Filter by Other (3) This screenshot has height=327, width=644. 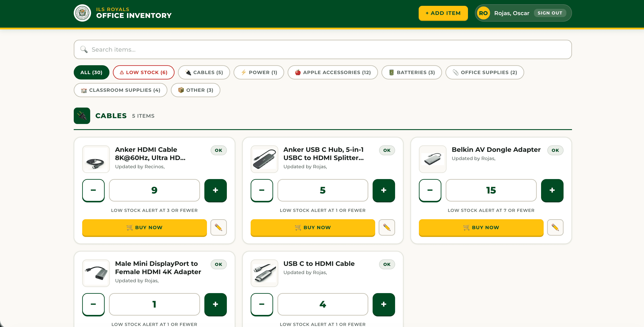tap(195, 90)
